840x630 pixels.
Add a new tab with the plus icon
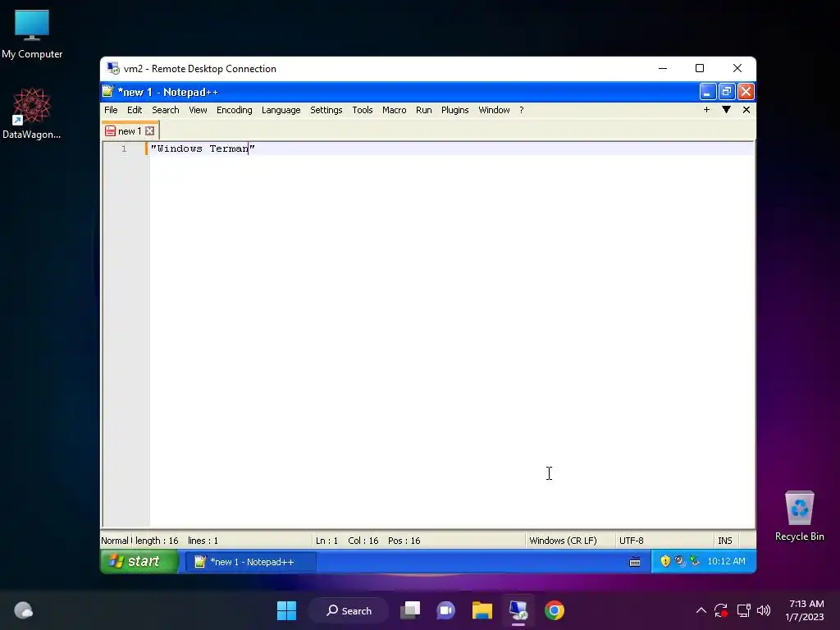(706, 110)
